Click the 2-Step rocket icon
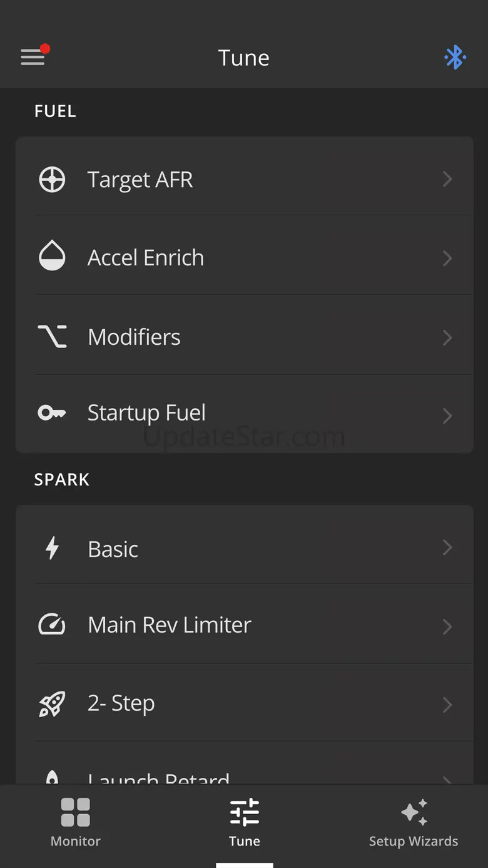488x868 pixels. click(x=52, y=703)
